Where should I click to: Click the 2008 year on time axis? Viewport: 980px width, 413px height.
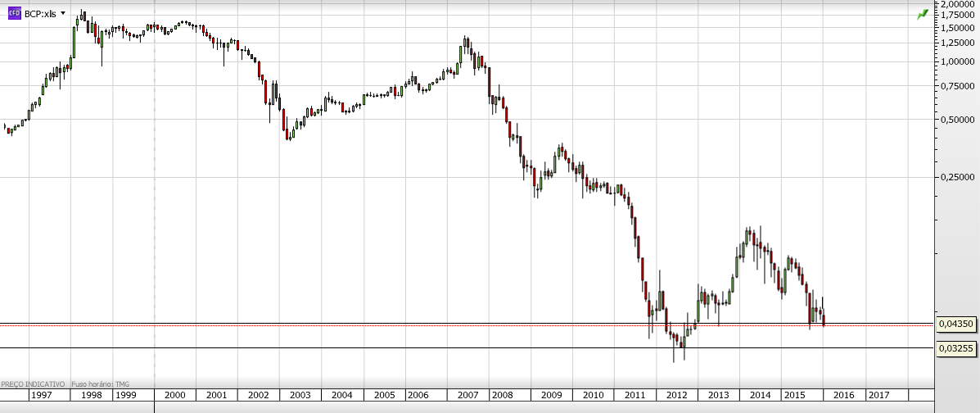click(501, 396)
